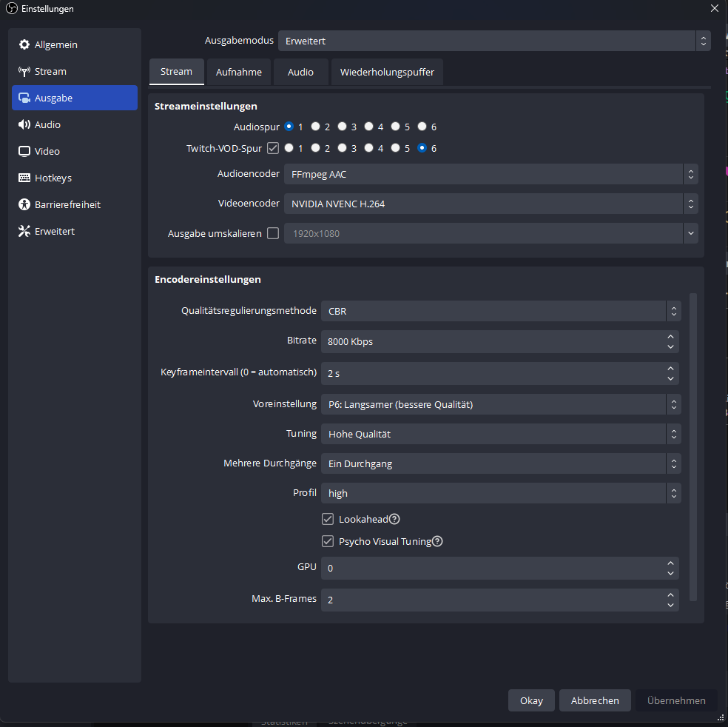Switch to the Aufnahme tab
Screen dimensions: 728x727
[x=239, y=73]
